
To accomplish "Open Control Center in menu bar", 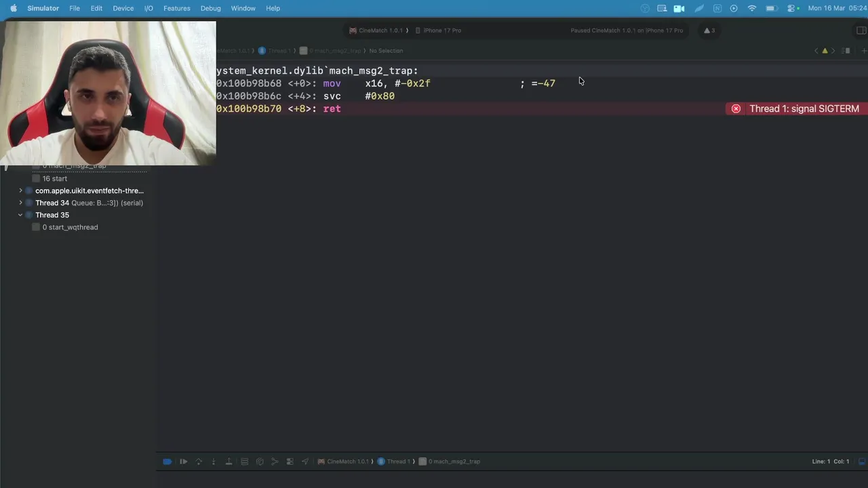I will [x=791, y=8].
